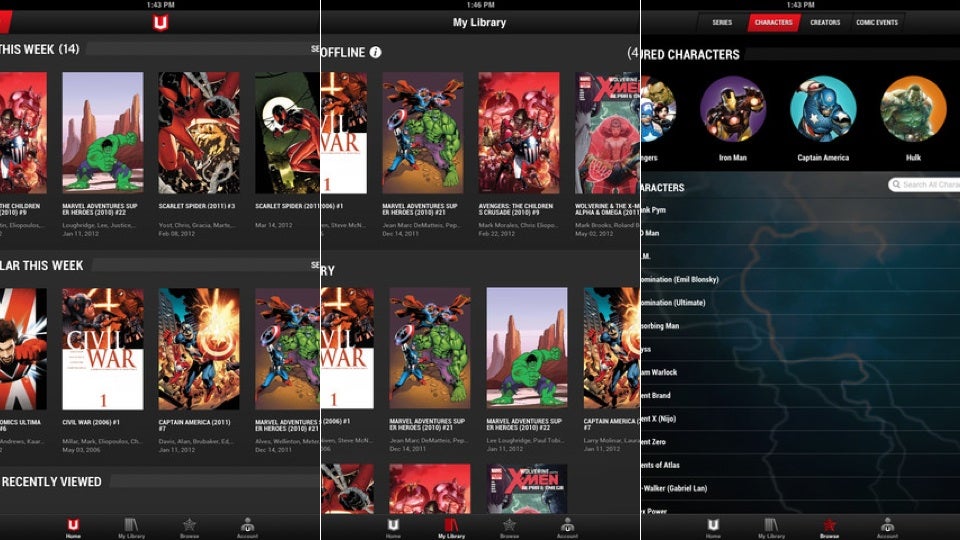Open the Hulk desert cover in the Library row
The width and height of the screenshot is (960, 540).
click(527, 348)
